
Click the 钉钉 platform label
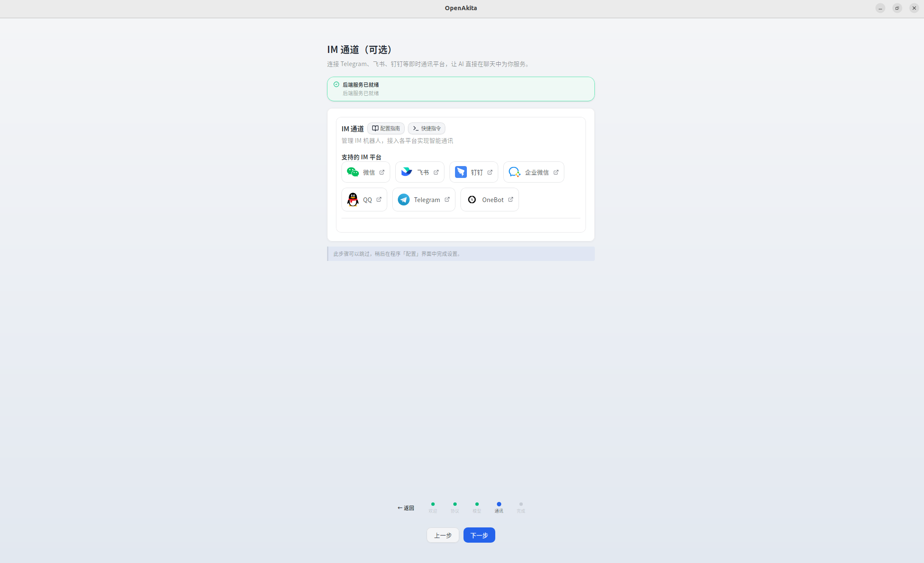(477, 172)
